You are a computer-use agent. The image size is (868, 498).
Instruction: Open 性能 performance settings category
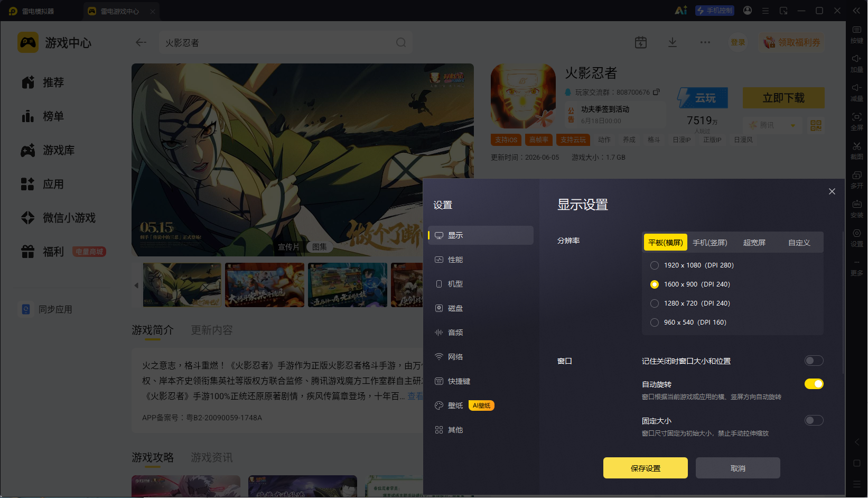point(481,260)
